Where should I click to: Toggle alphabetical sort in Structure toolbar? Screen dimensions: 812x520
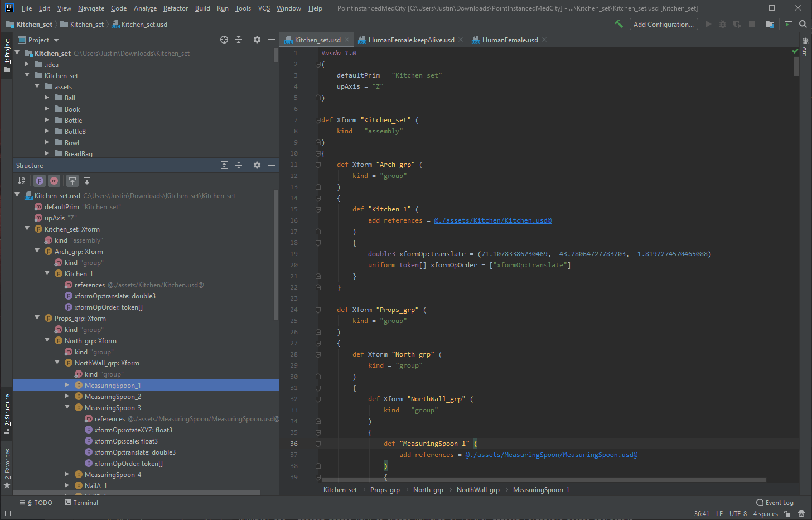click(21, 181)
